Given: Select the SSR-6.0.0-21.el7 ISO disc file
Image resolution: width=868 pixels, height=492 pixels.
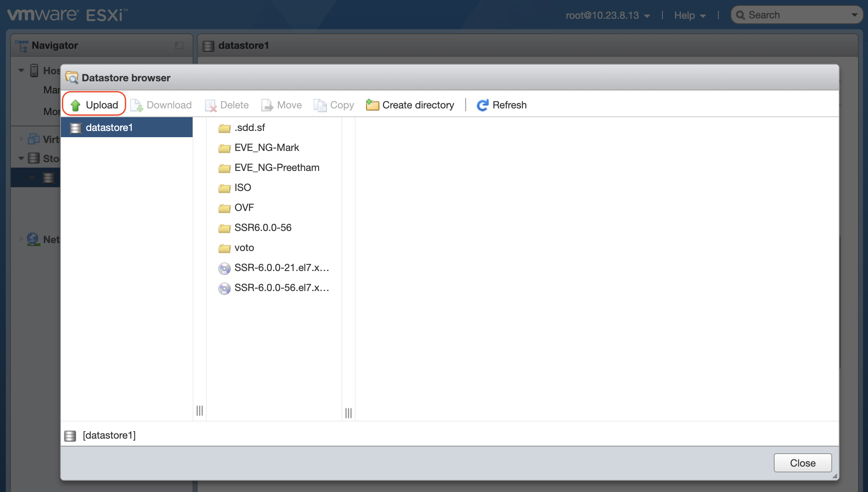Looking at the screenshot, I should [281, 268].
